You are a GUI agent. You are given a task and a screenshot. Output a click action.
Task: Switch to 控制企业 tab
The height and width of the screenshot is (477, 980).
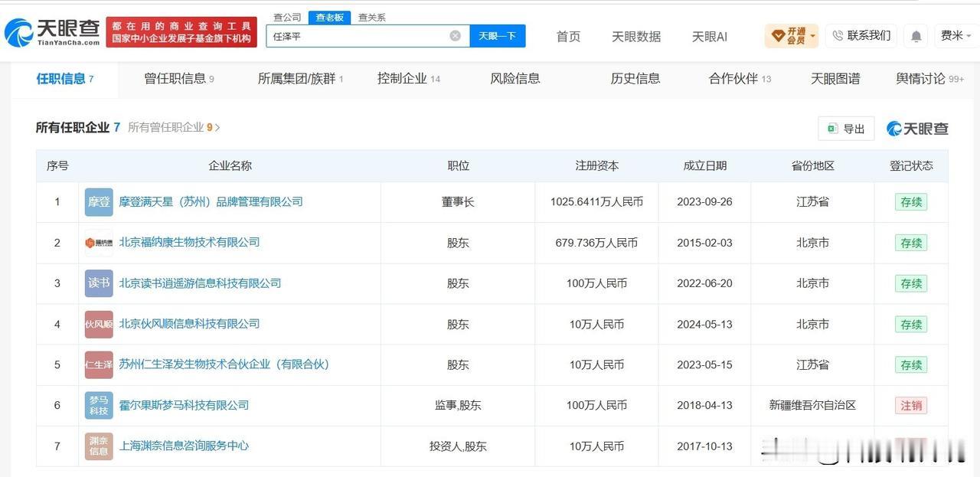tap(409, 78)
